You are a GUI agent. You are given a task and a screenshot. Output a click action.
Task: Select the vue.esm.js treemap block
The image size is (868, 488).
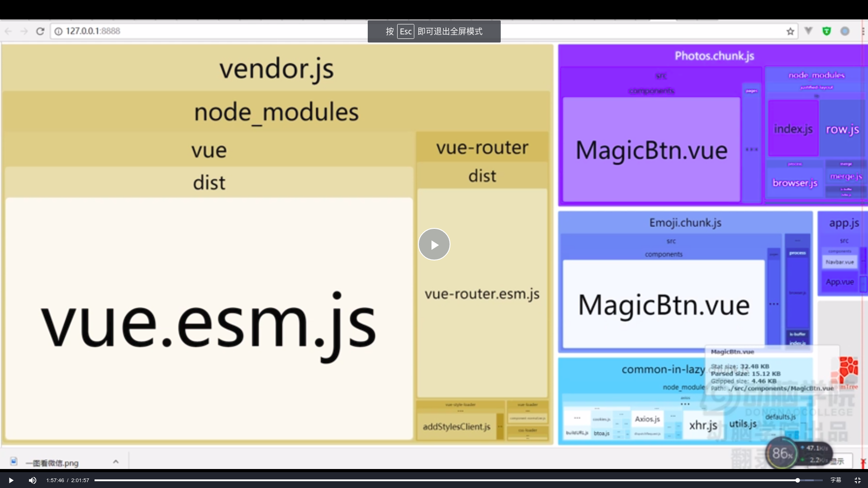click(x=209, y=323)
